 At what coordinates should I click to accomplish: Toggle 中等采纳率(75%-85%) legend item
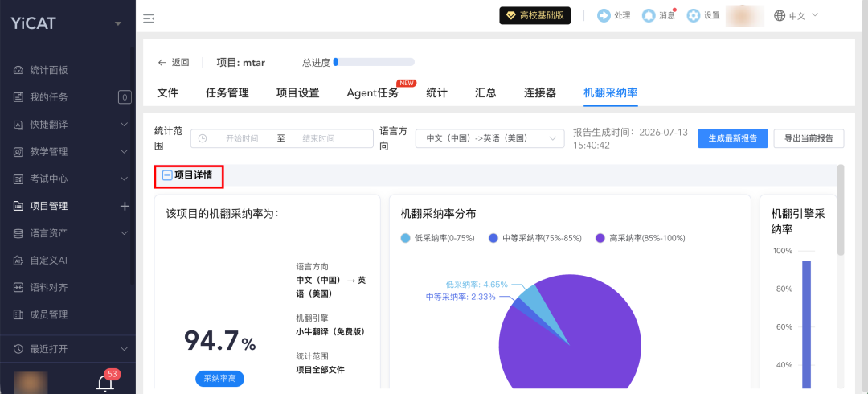click(535, 238)
